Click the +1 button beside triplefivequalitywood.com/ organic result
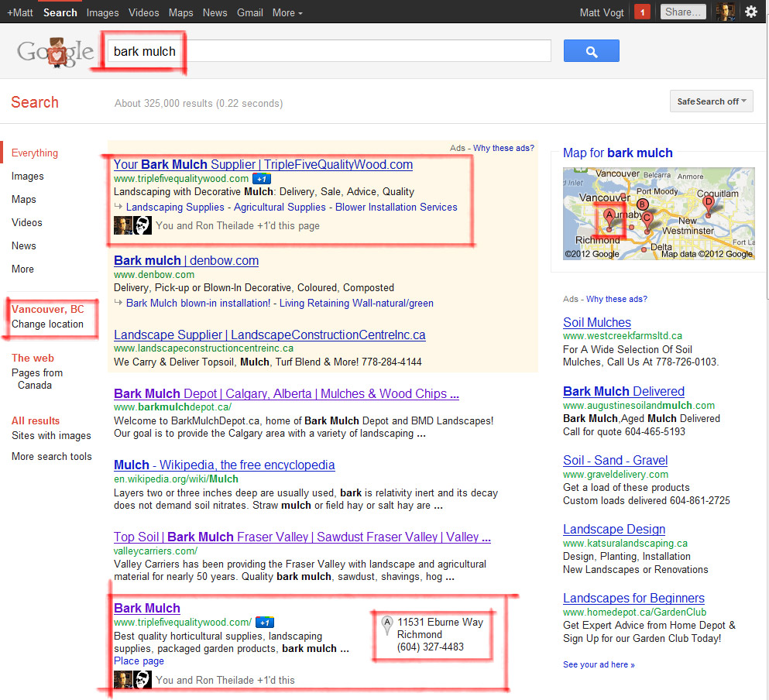The image size is (769, 700). (x=265, y=623)
